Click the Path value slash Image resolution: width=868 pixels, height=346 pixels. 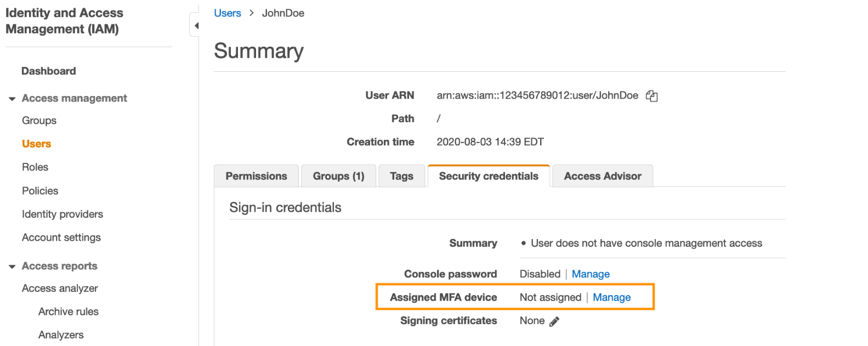pos(439,118)
